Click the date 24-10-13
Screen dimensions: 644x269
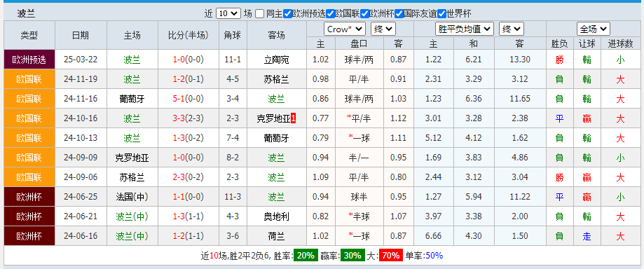tap(81, 138)
